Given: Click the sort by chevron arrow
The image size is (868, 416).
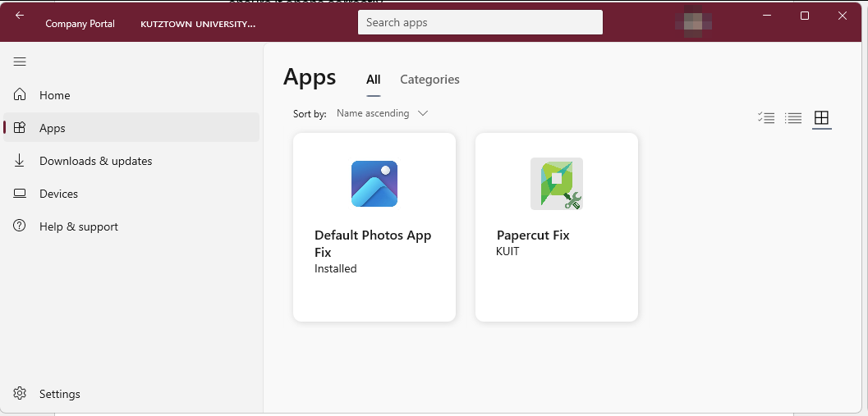Looking at the screenshot, I should (423, 113).
